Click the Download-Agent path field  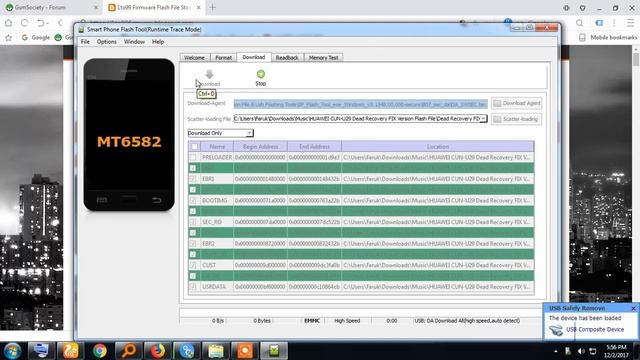[x=360, y=104]
